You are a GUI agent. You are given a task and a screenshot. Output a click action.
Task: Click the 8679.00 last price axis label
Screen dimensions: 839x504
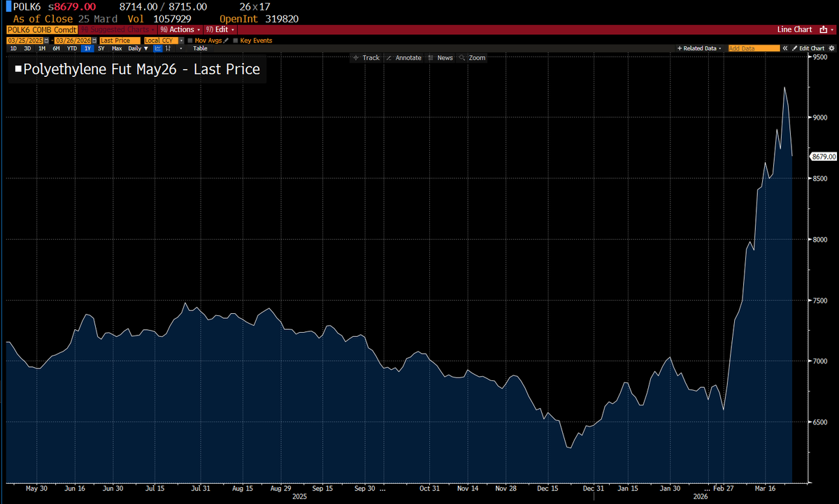coord(823,157)
